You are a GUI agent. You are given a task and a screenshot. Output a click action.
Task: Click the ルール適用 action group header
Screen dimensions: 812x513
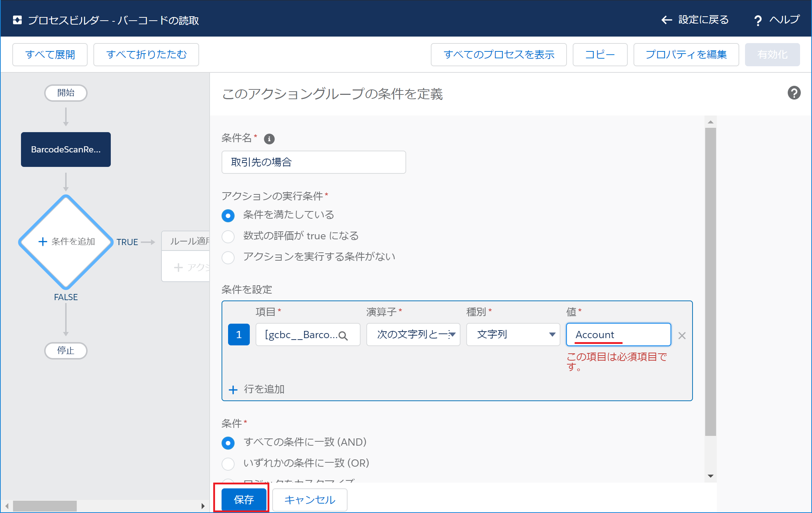click(186, 241)
